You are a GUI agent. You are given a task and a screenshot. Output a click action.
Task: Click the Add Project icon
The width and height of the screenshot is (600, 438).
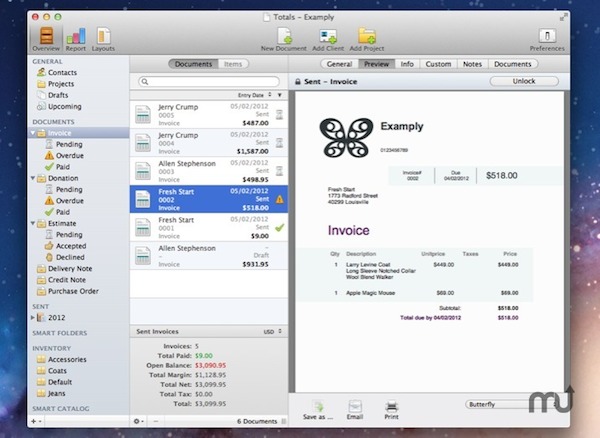point(367,39)
